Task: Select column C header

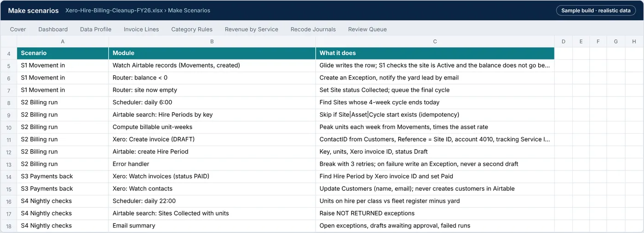Action: click(435, 41)
